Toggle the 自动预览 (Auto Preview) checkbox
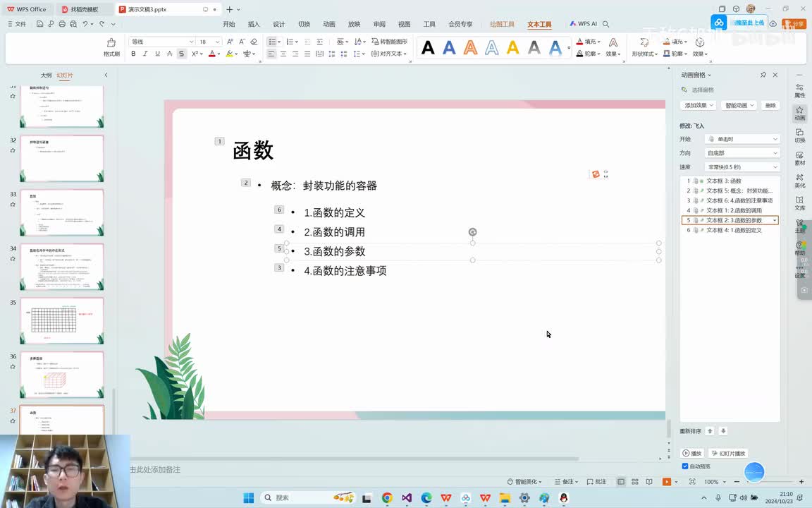This screenshot has width=812, height=508. tap(685, 466)
